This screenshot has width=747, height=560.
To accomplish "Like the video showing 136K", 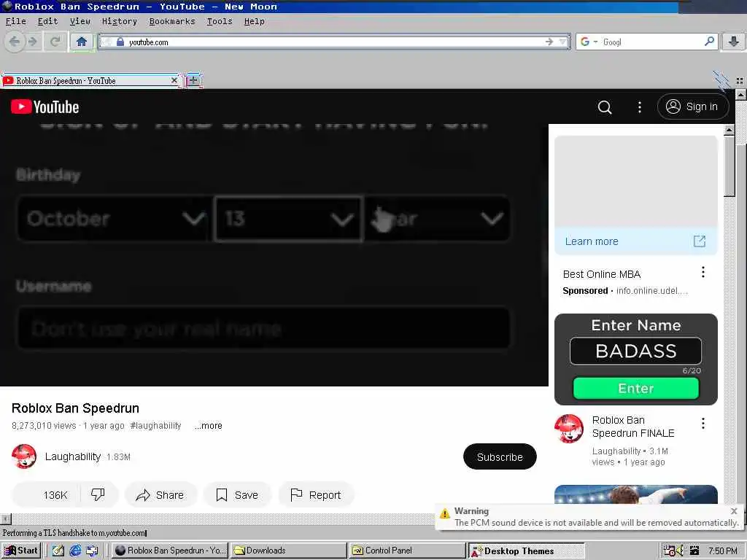I will coord(46,495).
